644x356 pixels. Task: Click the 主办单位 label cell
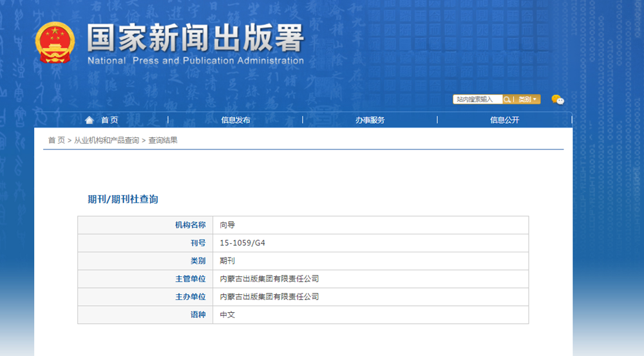146,297
